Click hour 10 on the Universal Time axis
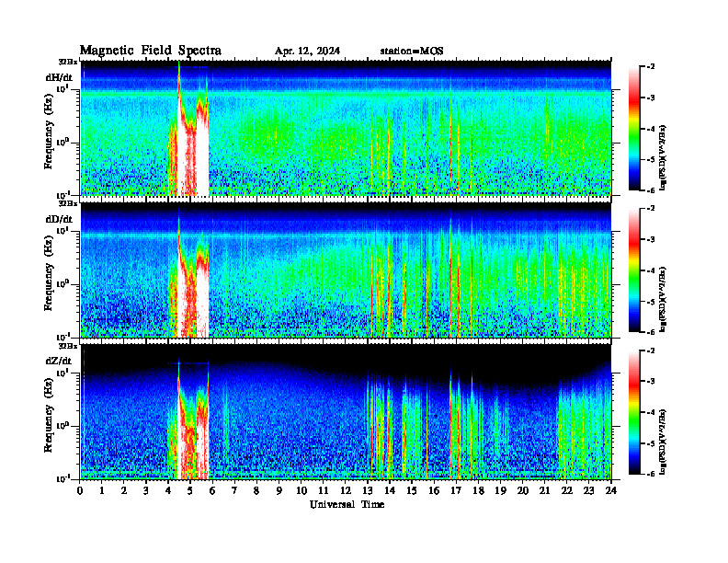The image size is (728, 563). point(301,491)
